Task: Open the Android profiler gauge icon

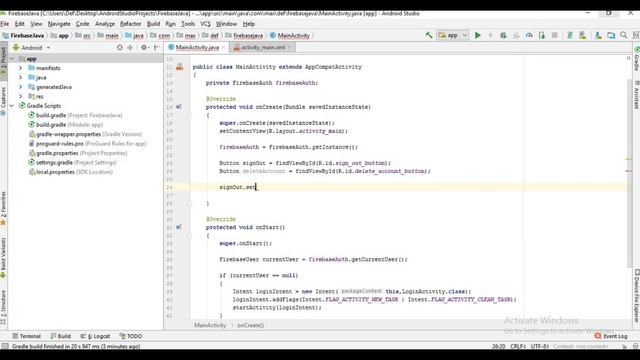Action: (x=529, y=36)
